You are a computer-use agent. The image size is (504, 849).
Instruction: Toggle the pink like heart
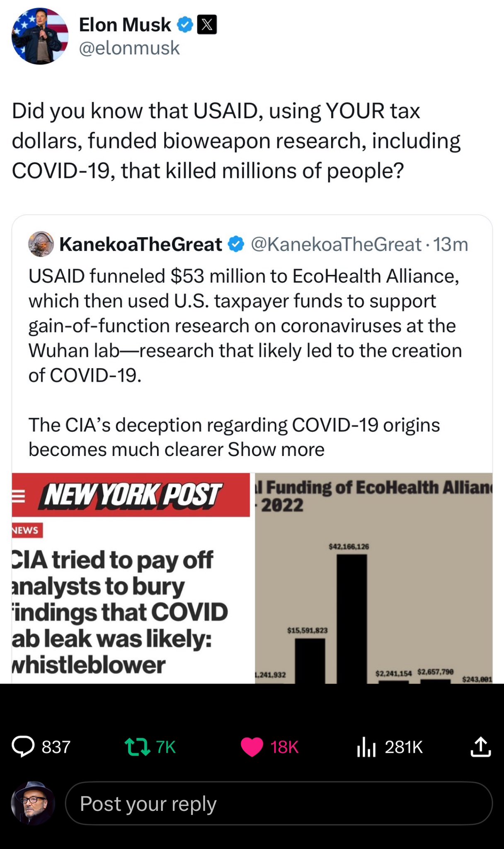pyautogui.click(x=252, y=747)
